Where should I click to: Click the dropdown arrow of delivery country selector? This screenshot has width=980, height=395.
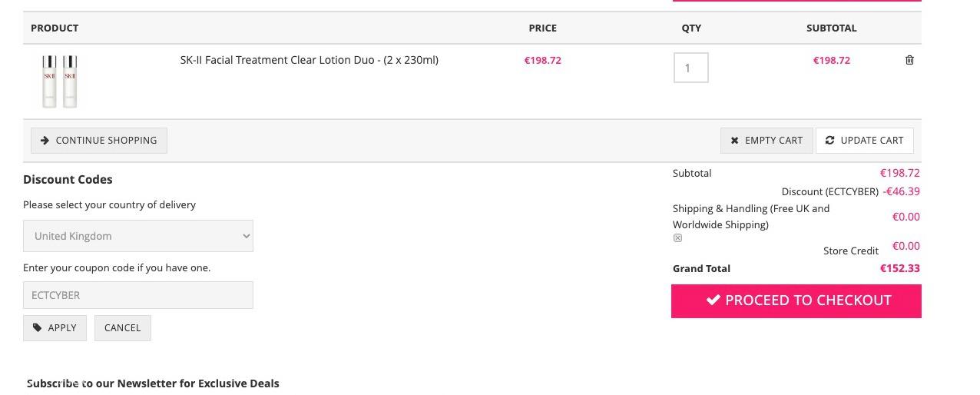point(246,236)
